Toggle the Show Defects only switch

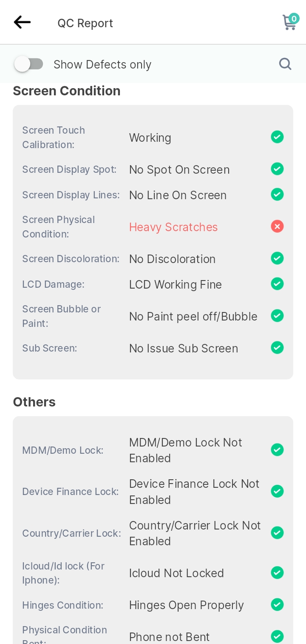[28, 64]
